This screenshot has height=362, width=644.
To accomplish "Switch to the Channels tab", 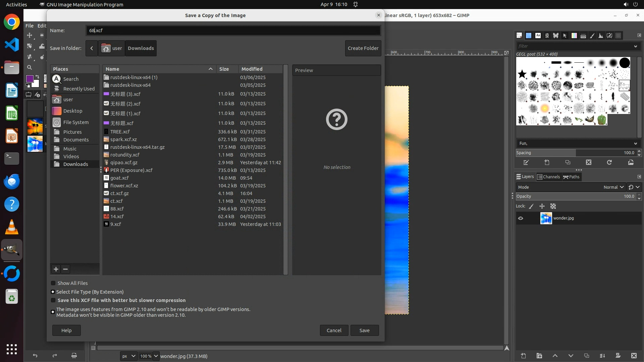I will pos(548,177).
